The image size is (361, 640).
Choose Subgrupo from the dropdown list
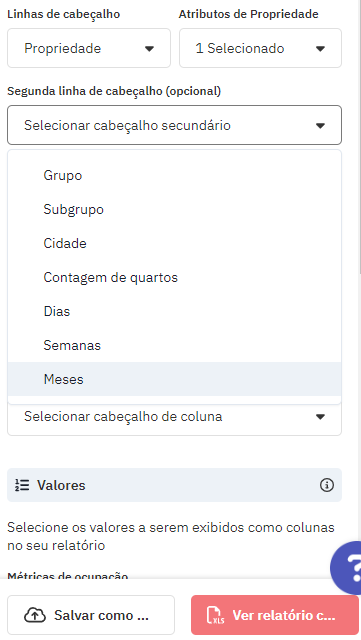[x=174, y=209]
